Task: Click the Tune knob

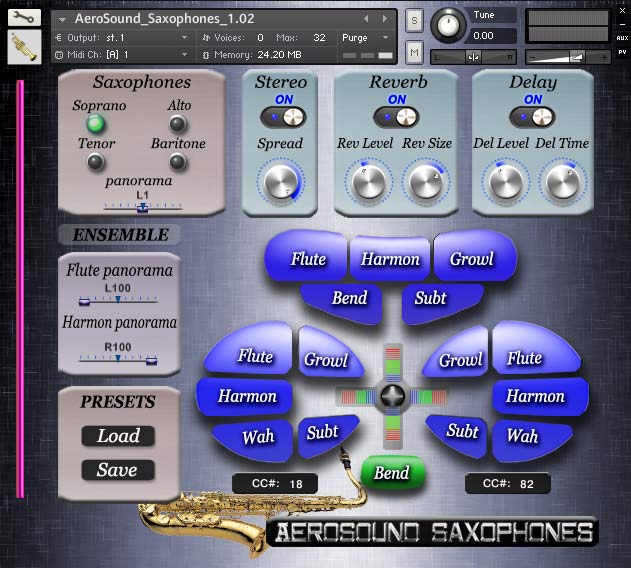Action: pos(448,25)
